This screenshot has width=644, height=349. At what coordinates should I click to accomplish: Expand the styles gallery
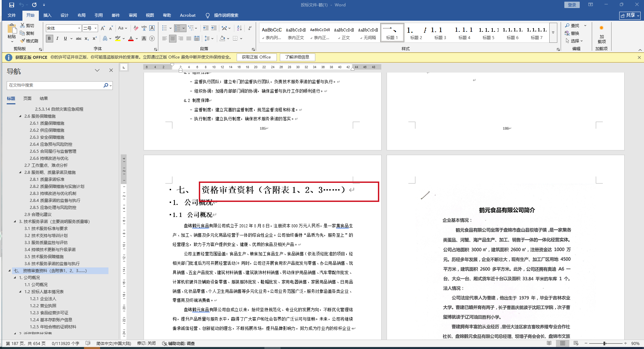click(x=553, y=32)
